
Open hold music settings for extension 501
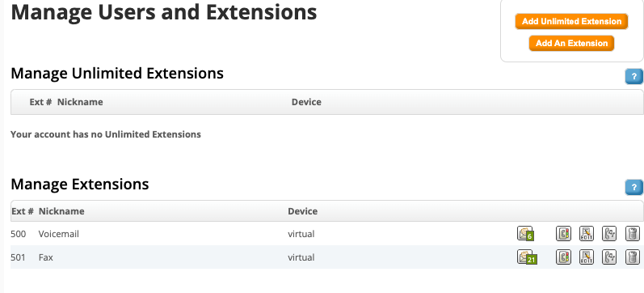tap(609, 257)
